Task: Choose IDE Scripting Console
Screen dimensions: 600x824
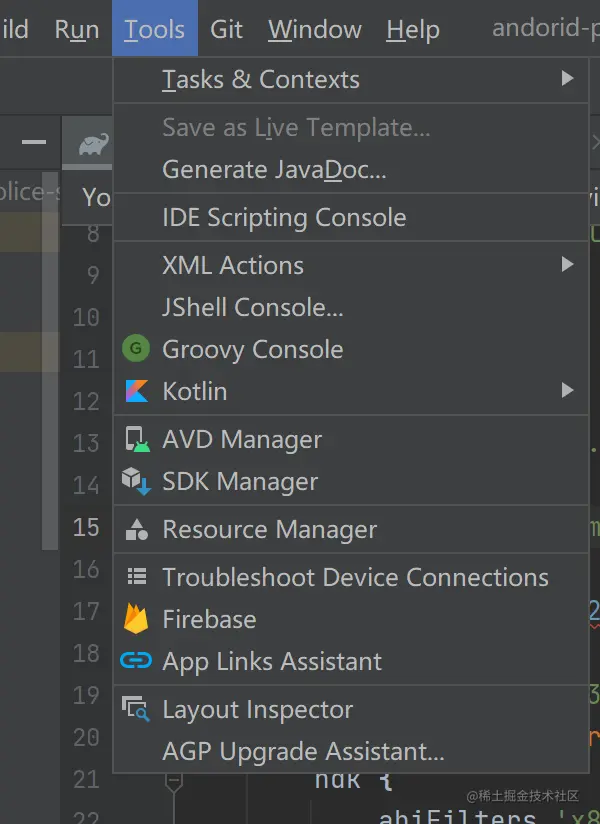Action: (x=284, y=217)
